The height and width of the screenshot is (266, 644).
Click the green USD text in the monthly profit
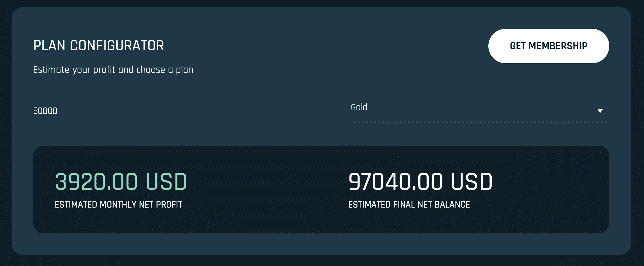coord(166,181)
